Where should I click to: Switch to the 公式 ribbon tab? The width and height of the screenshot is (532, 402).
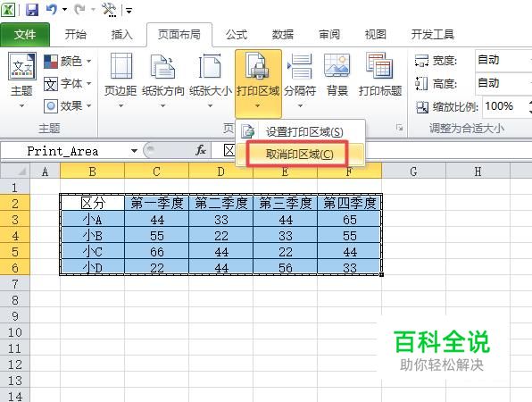[237, 34]
